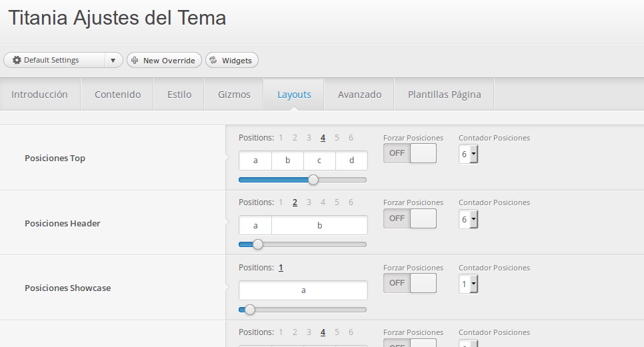
Task: Select position count 1 for Posiciones Showcase
Action: point(281,268)
